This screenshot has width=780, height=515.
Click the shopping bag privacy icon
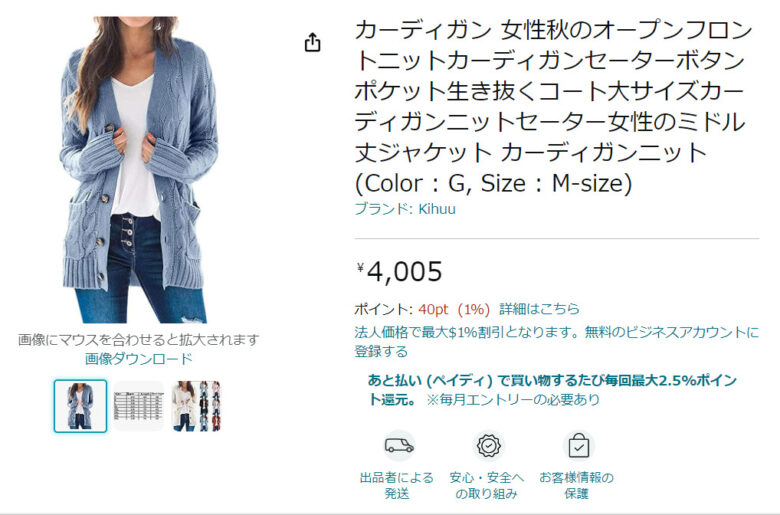577,445
